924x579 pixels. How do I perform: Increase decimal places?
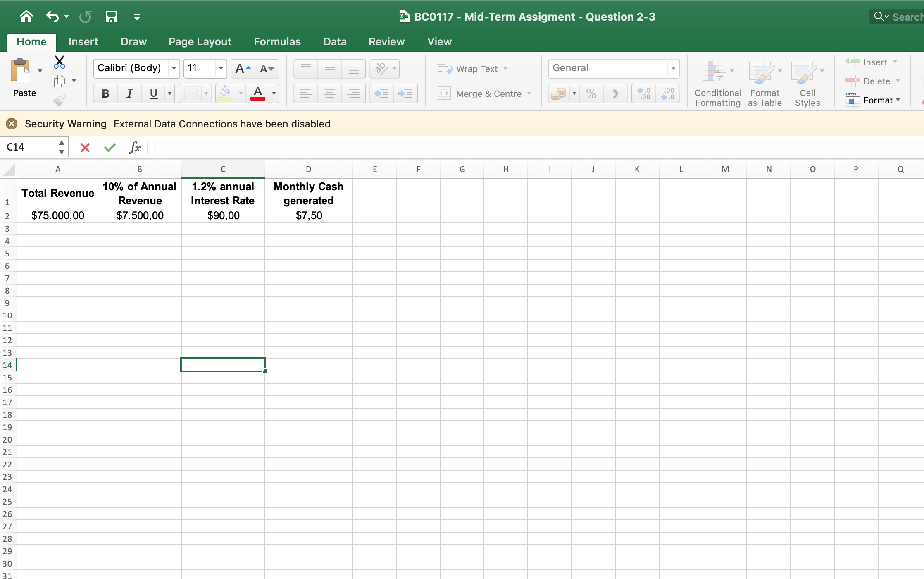[643, 93]
